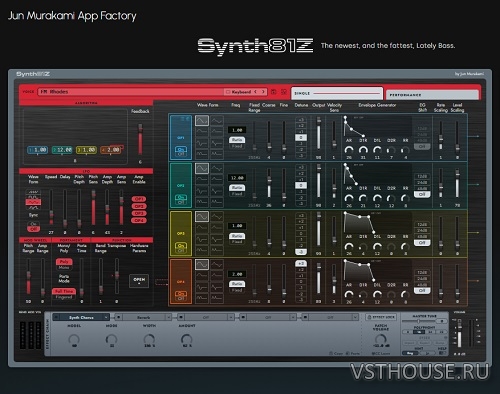Go to the previous voice with left arrow
Screen dimensions: 500x394
click(x=256, y=92)
